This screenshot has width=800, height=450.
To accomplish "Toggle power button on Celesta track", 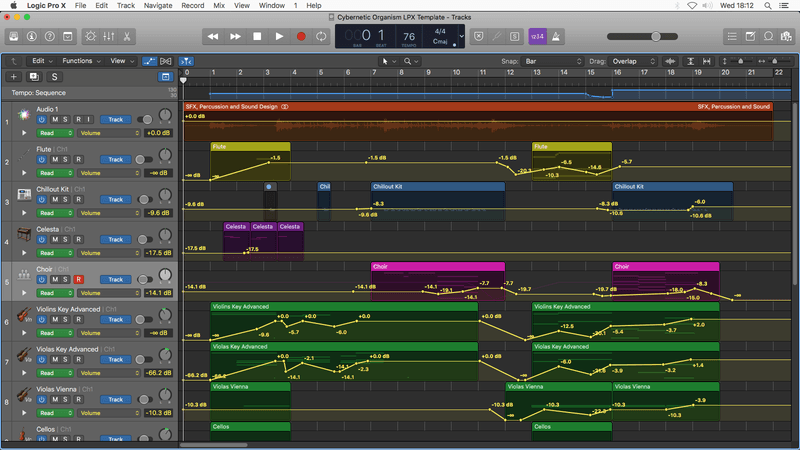I will (42, 239).
